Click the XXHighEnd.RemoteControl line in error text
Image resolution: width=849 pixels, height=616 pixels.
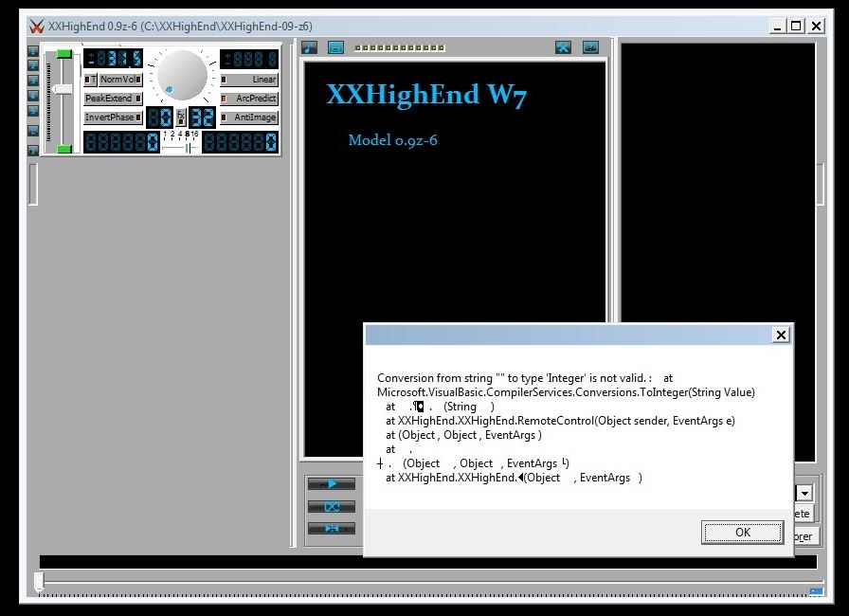tap(560, 421)
